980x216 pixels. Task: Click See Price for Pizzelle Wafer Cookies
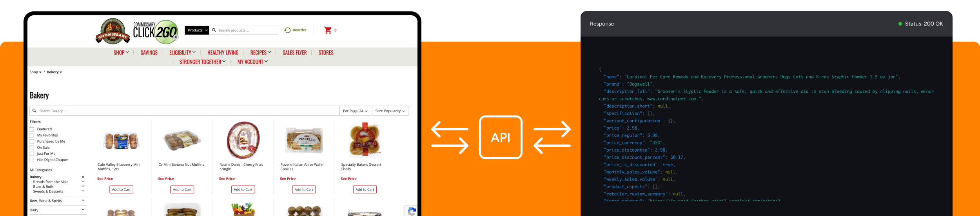pos(288,179)
